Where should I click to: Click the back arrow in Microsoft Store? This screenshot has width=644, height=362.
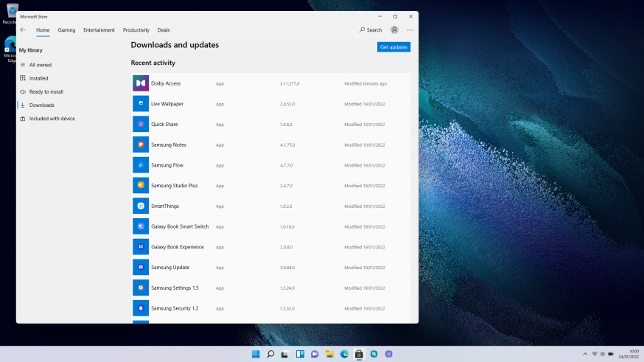(x=23, y=30)
